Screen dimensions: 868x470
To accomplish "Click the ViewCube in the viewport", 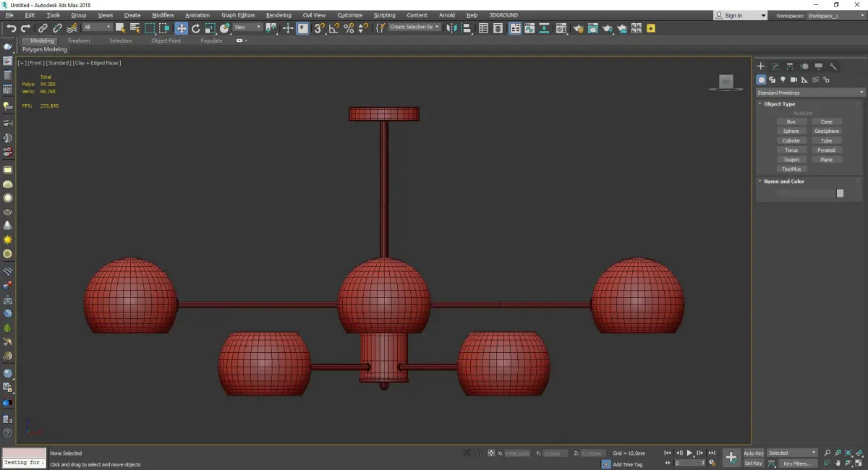I will [x=726, y=82].
